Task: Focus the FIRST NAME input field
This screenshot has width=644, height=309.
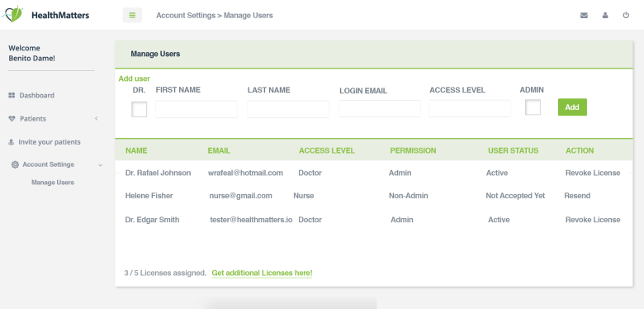Action: click(197, 109)
